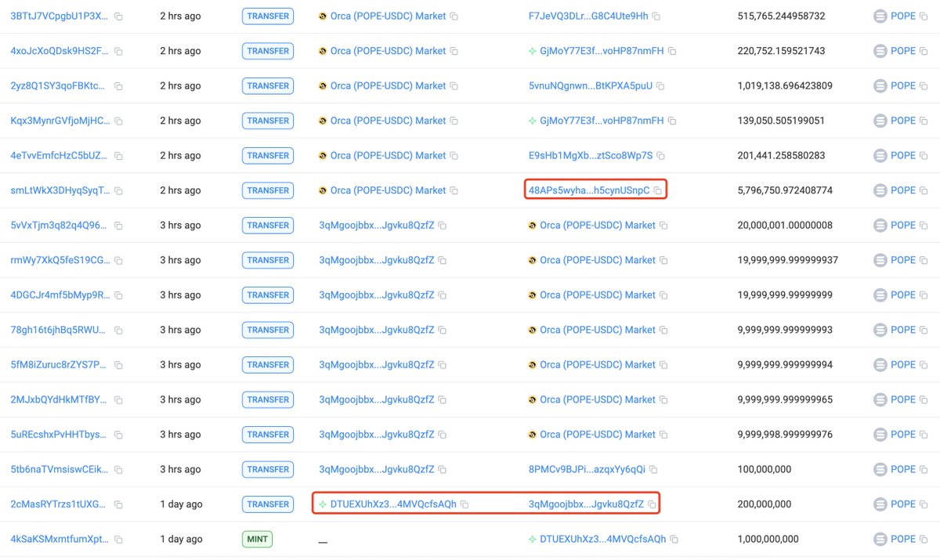Click "2 hrs ago" in the 4eTvvEmfcHzC5bUZ row
The height and width of the screenshot is (560, 940).
pyautogui.click(x=180, y=156)
